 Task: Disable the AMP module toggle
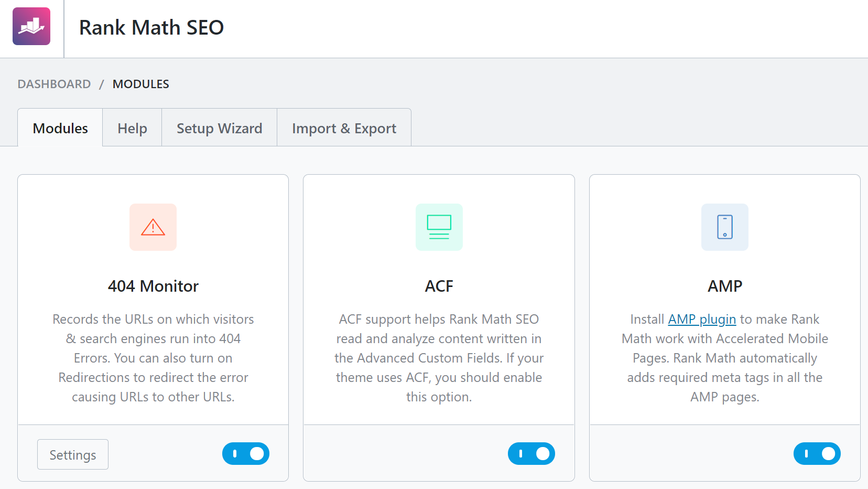point(817,453)
